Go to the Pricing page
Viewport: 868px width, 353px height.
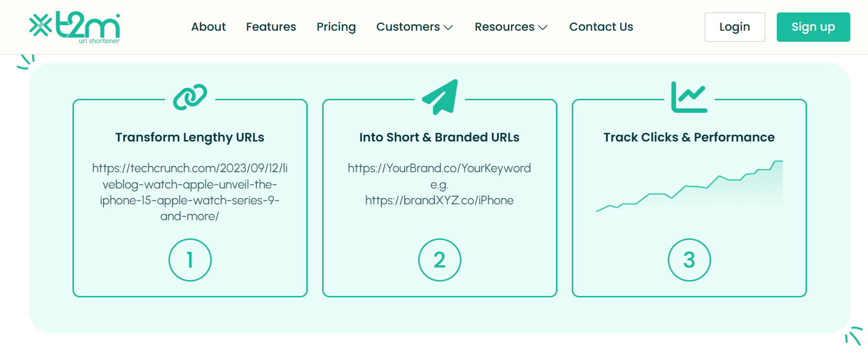click(x=336, y=27)
